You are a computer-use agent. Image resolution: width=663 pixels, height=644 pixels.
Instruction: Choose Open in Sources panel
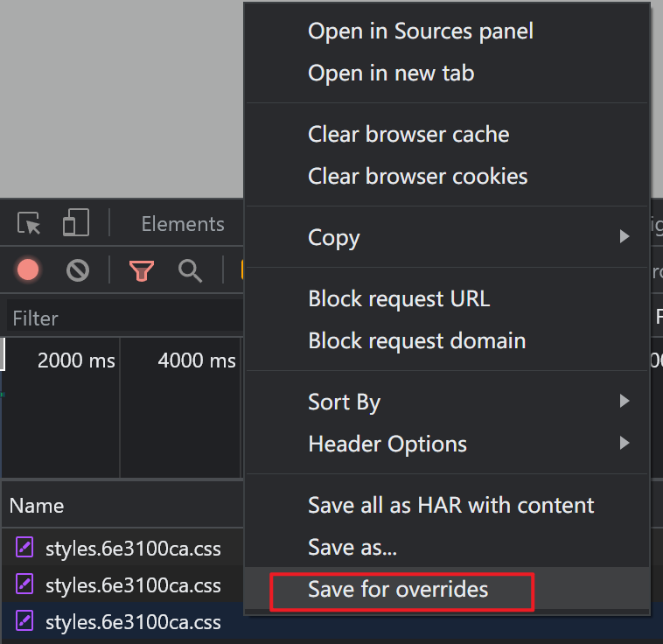pyautogui.click(x=421, y=31)
